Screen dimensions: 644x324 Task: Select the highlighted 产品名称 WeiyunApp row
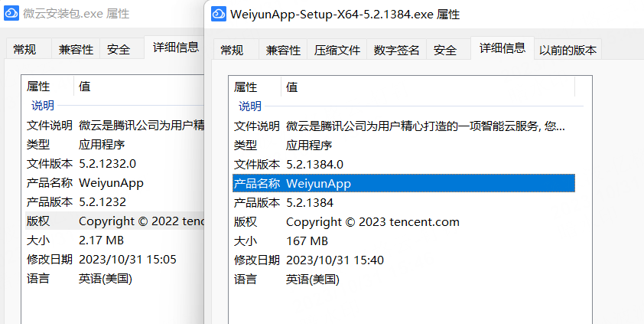[403, 183]
